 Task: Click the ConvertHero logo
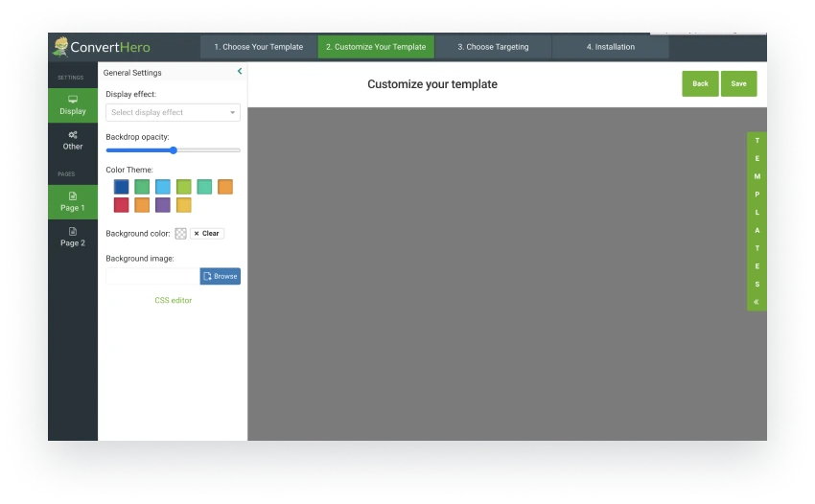point(102,47)
